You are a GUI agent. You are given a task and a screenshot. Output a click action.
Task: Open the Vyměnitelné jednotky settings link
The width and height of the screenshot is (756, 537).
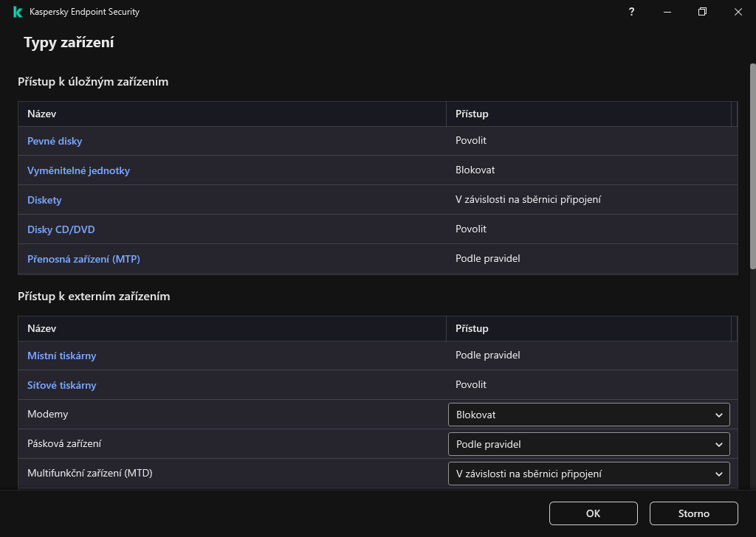[x=78, y=170]
